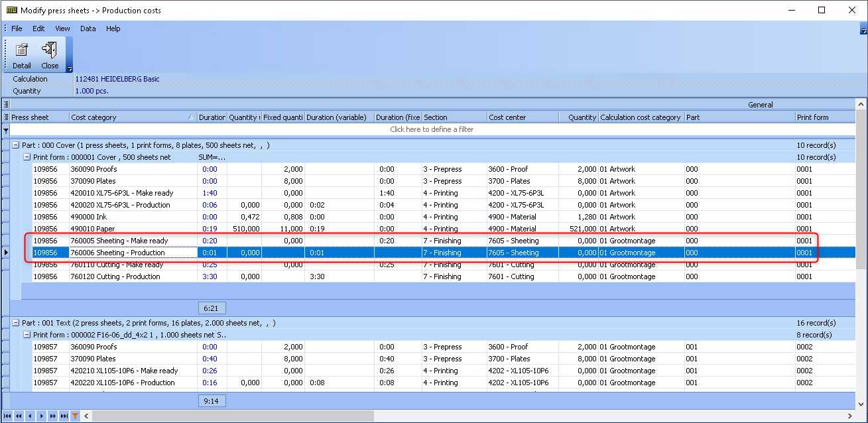Go to previous page of records
Viewport: 868px width, 423px height.
coord(19,416)
